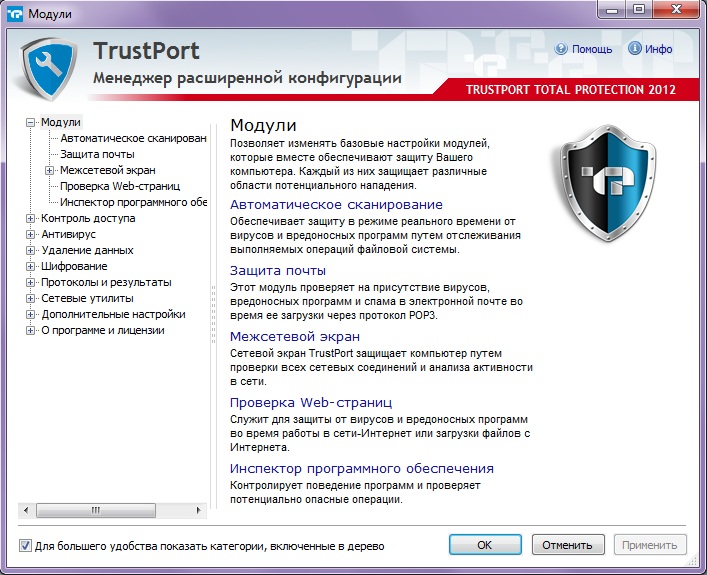Click the TrustPort wrench shield logo
The height and width of the screenshot is (575, 707).
tap(48, 69)
